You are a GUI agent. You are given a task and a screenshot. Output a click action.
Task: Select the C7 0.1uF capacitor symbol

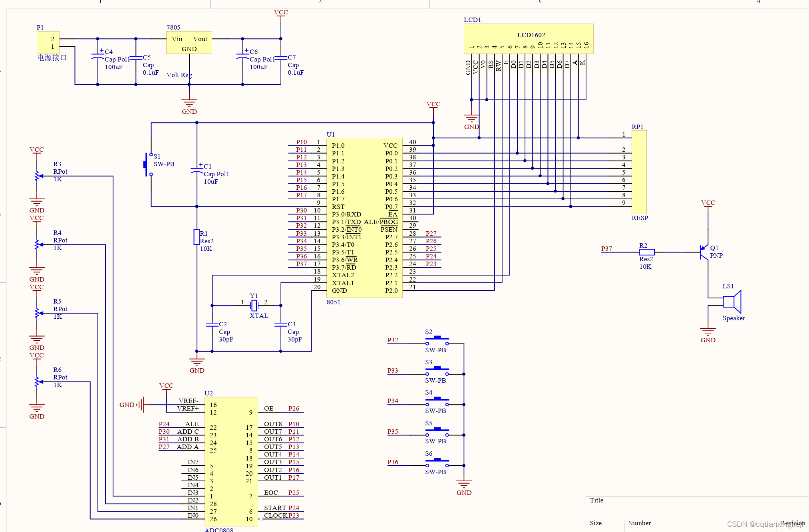pyautogui.click(x=281, y=58)
